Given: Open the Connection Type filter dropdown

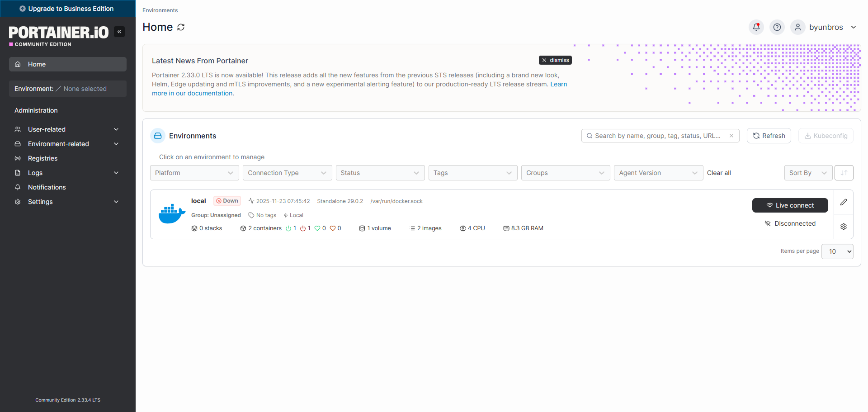Looking at the screenshot, I should point(288,173).
